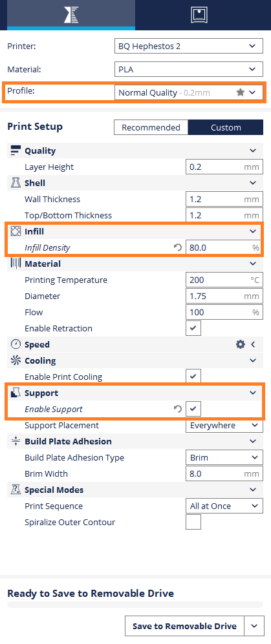The width and height of the screenshot is (271, 644).
Task: Click the print progress bar
Action: (135, 605)
